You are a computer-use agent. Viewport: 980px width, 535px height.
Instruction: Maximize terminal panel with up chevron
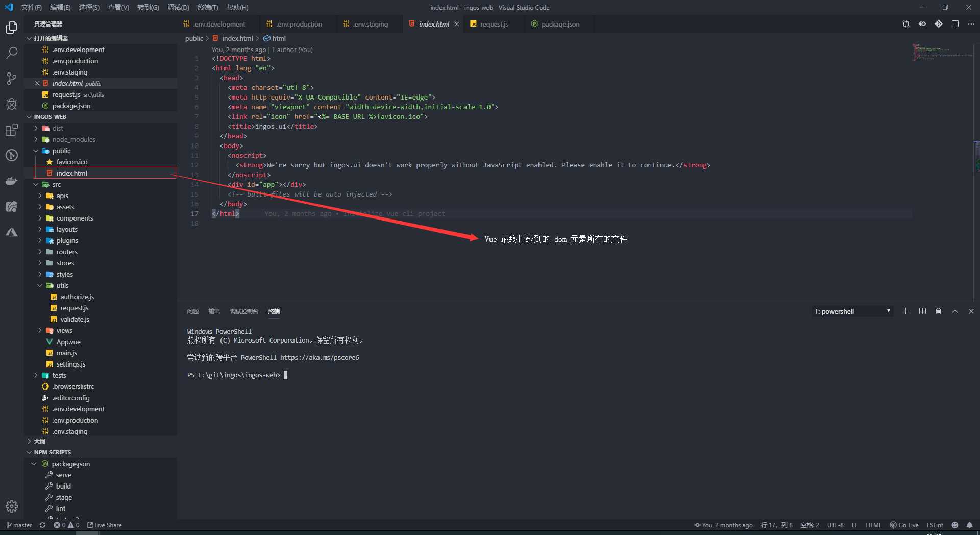(954, 311)
